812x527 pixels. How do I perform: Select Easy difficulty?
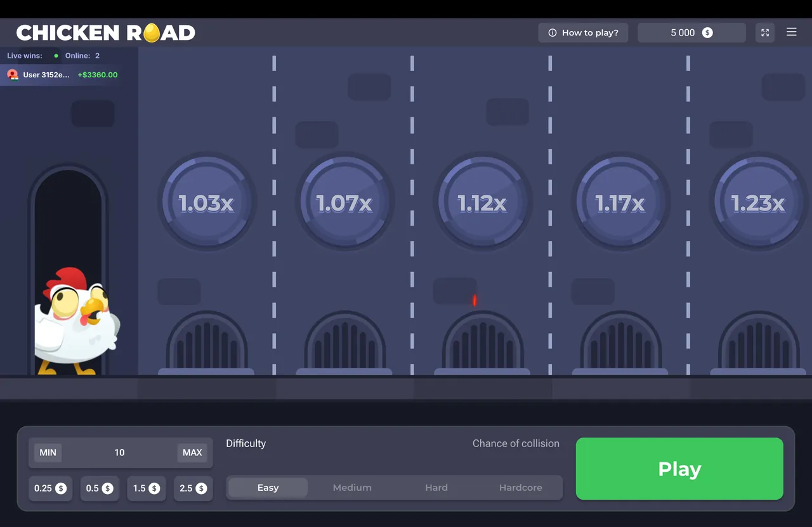(268, 488)
